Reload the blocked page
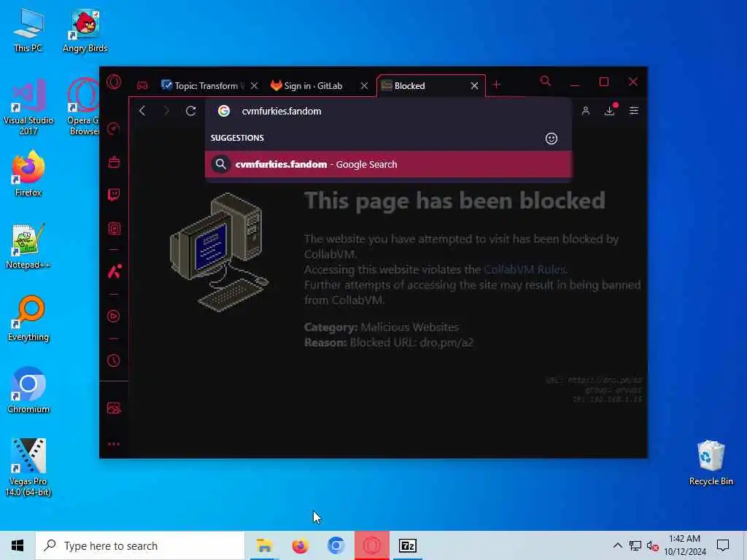747x560 pixels. (191, 111)
